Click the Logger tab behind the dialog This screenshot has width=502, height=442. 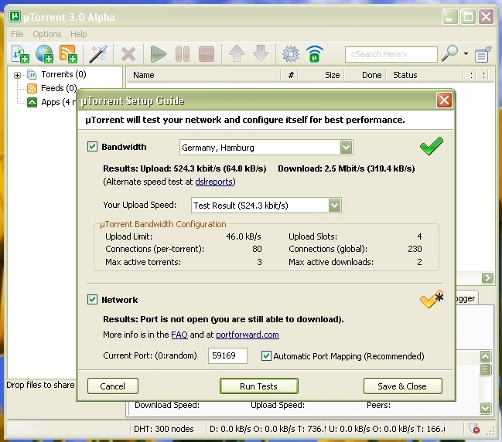click(467, 299)
